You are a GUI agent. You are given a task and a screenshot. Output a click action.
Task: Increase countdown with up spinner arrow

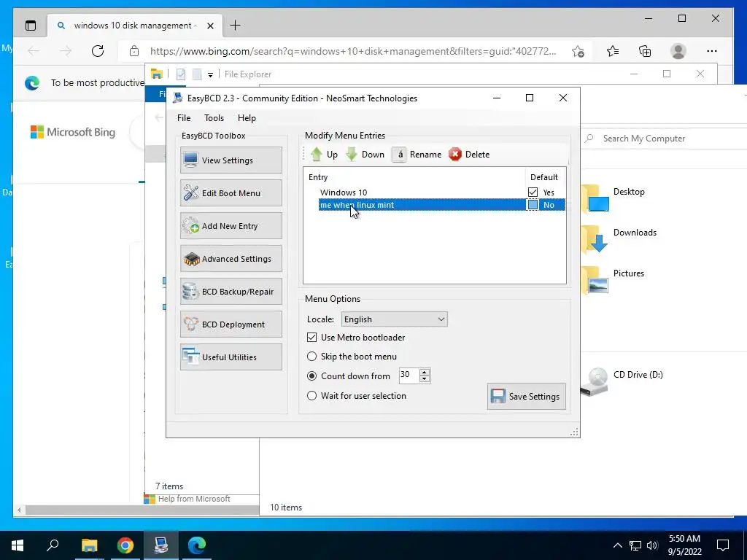[x=425, y=372]
